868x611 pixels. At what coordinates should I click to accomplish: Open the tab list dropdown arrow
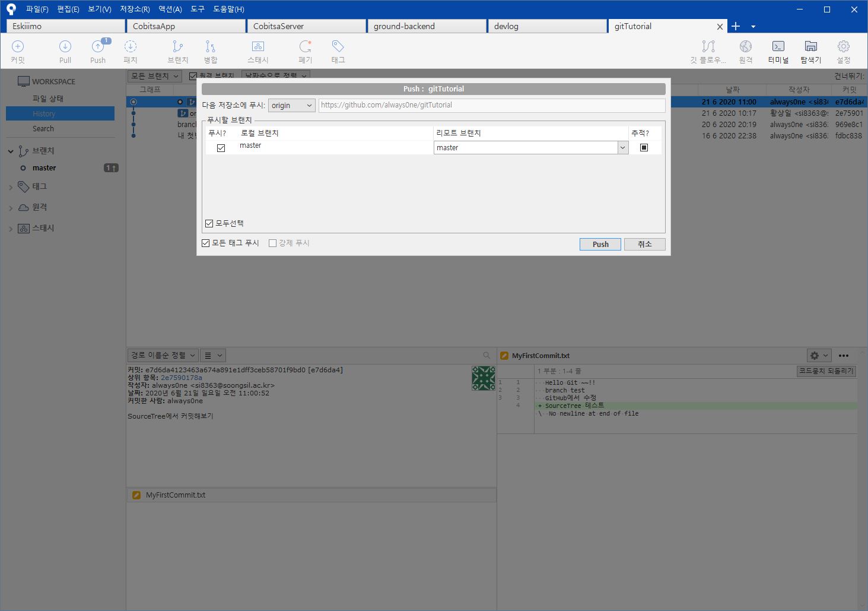click(x=753, y=27)
